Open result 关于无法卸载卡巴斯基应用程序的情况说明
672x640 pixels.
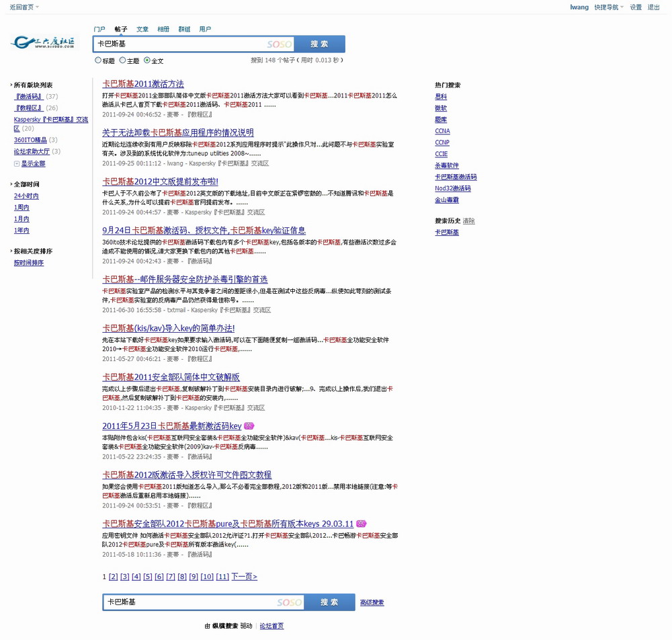(x=178, y=133)
